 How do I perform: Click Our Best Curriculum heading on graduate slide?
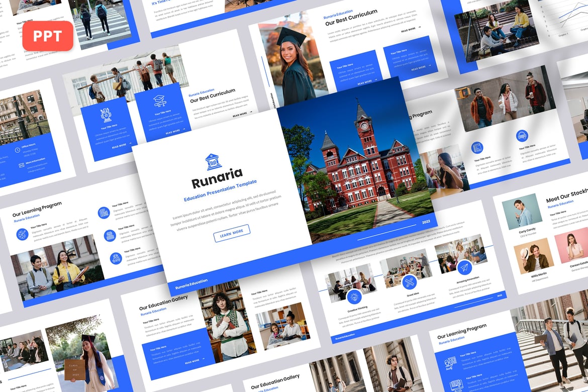[x=351, y=18]
